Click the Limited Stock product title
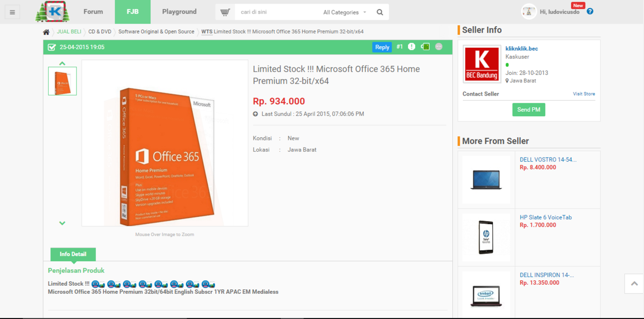This screenshot has width=644, height=319. (x=336, y=75)
